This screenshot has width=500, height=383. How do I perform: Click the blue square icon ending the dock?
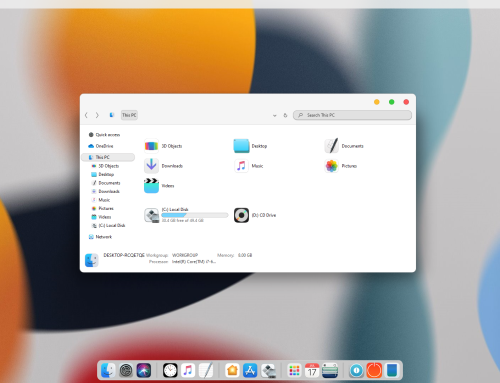[x=392, y=370]
